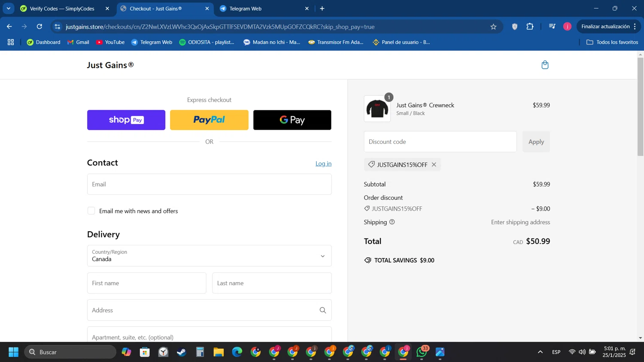The image size is (644, 362).
Task: Open the shopping bag cart icon
Action: (x=545, y=65)
